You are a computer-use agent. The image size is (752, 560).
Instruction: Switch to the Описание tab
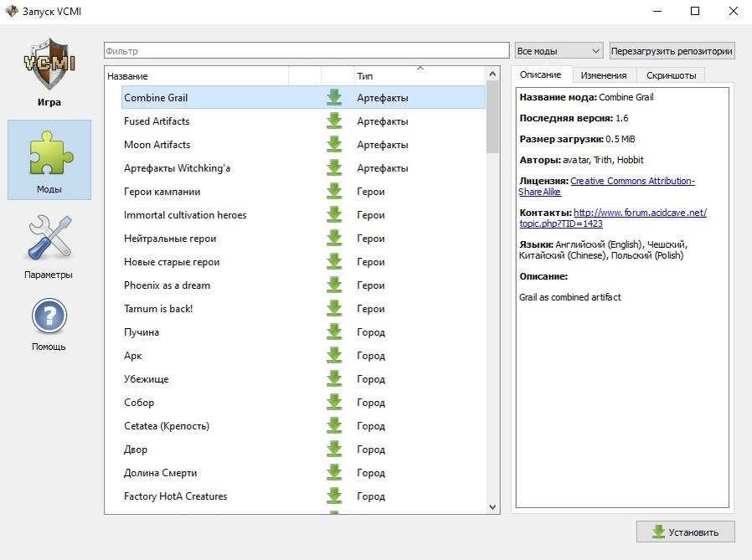point(540,74)
